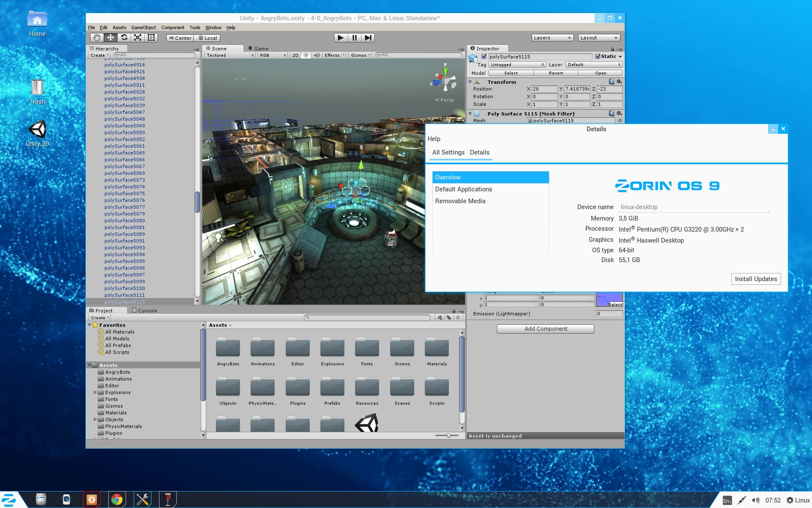Open the Tag dropdown showing Untagged

516,64
